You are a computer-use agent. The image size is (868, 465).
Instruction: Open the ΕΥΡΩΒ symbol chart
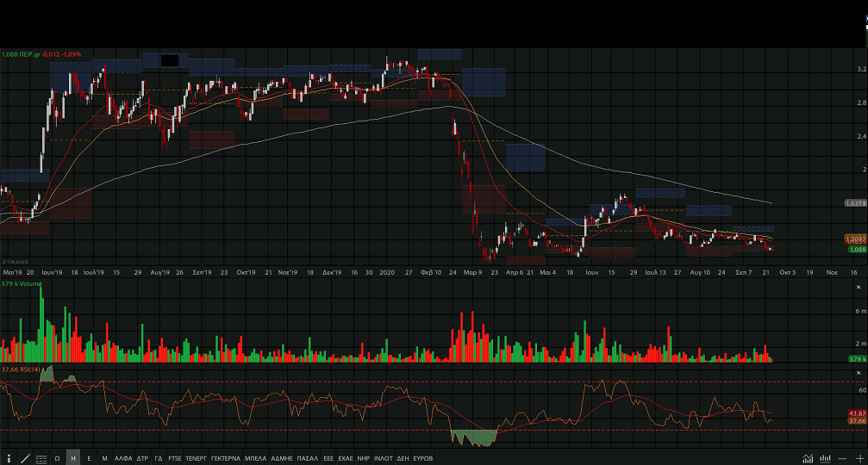(423, 458)
